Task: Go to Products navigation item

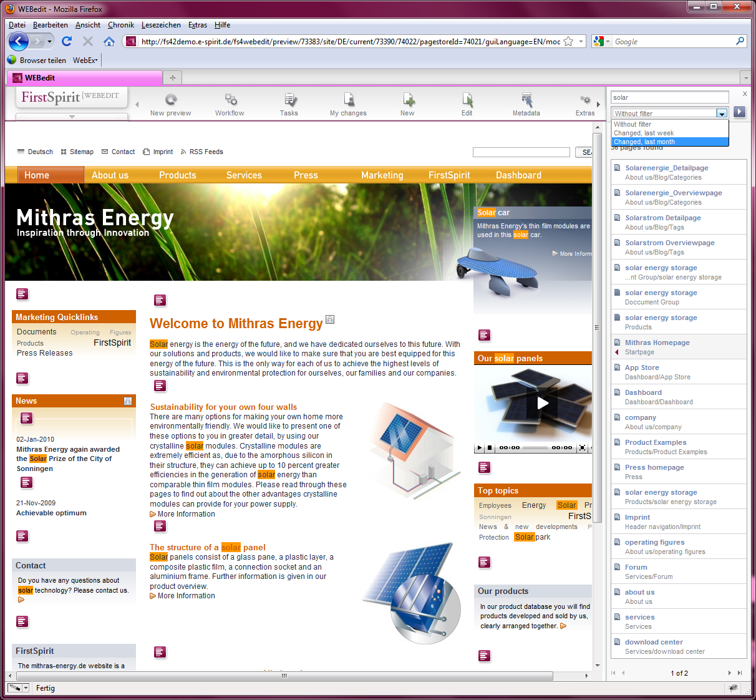Action: click(178, 175)
